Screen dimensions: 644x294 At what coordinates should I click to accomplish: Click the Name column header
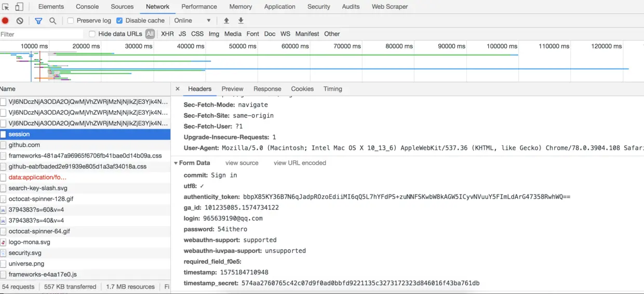coord(85,89)
